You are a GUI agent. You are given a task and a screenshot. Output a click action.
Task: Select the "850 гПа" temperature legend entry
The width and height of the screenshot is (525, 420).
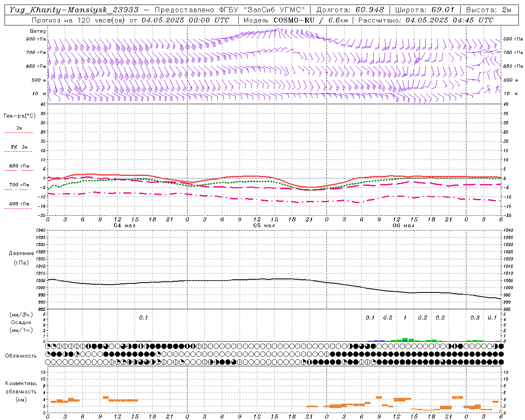pos(19,166)
